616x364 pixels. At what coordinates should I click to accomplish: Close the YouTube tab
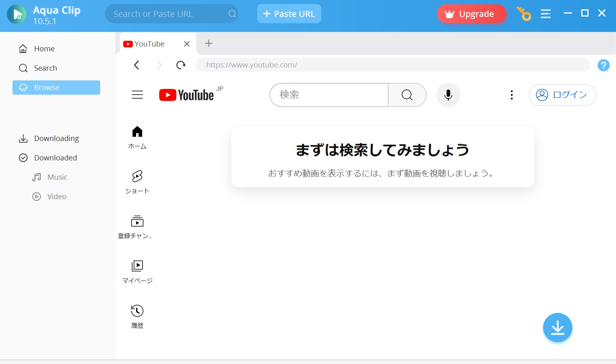(x=187, y=44)
